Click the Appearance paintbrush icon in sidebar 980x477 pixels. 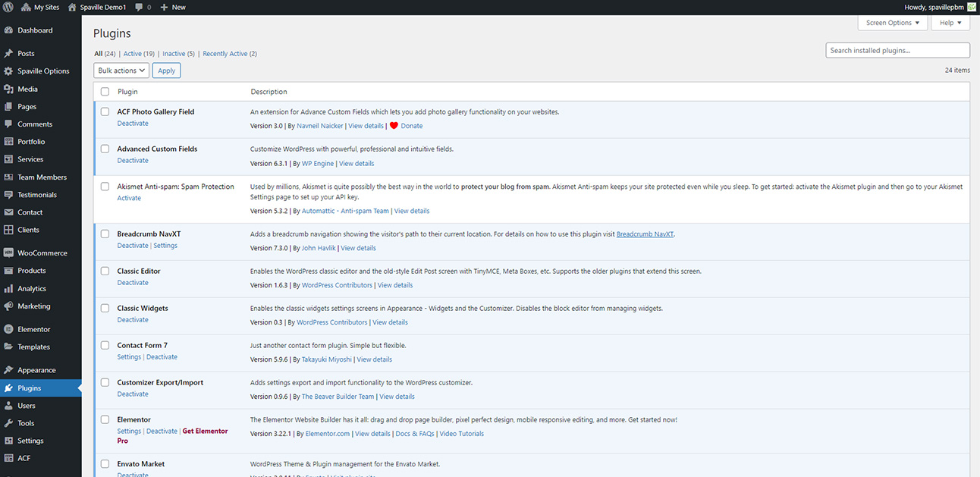click(x=8, y=371)
